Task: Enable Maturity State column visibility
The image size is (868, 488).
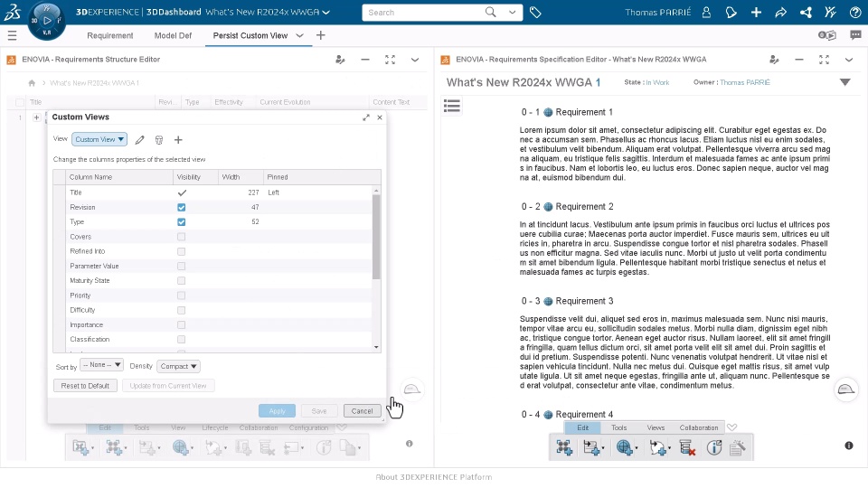Action: coord(181,280)
